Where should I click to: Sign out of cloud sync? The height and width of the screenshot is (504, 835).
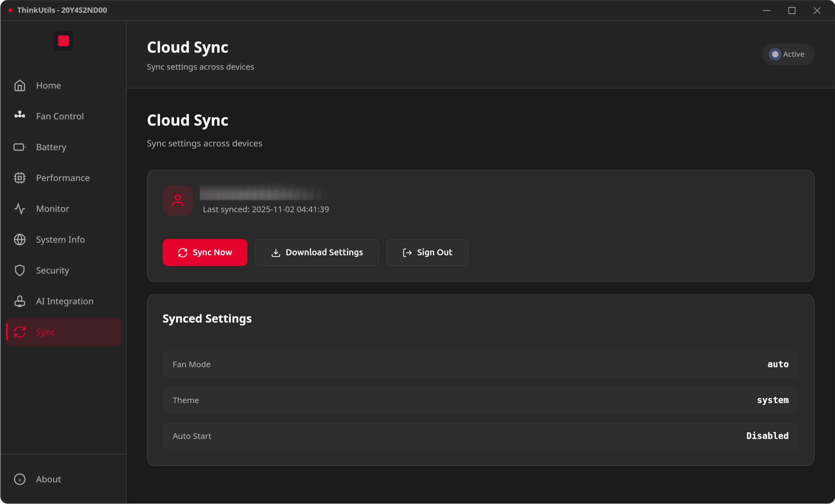click(x=427, y=252)
